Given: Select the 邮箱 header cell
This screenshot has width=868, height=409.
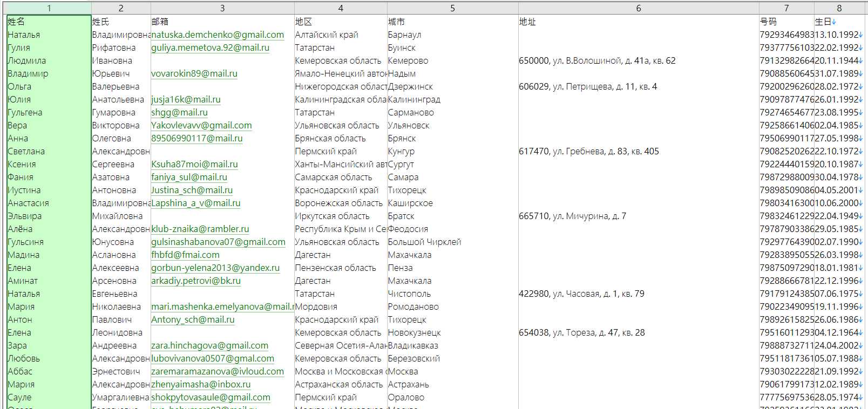Looking at the screenshot, I should point(222,22).
